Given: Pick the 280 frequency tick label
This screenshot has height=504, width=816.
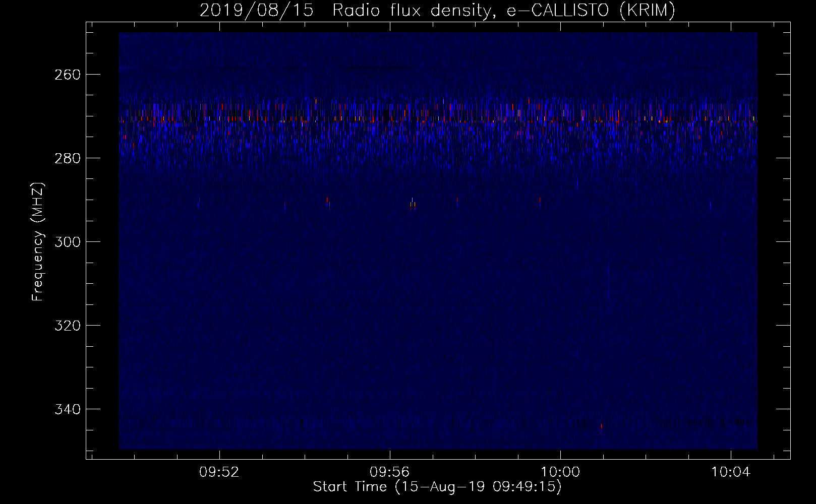Looking at the screenshot, I should point(67,158).
